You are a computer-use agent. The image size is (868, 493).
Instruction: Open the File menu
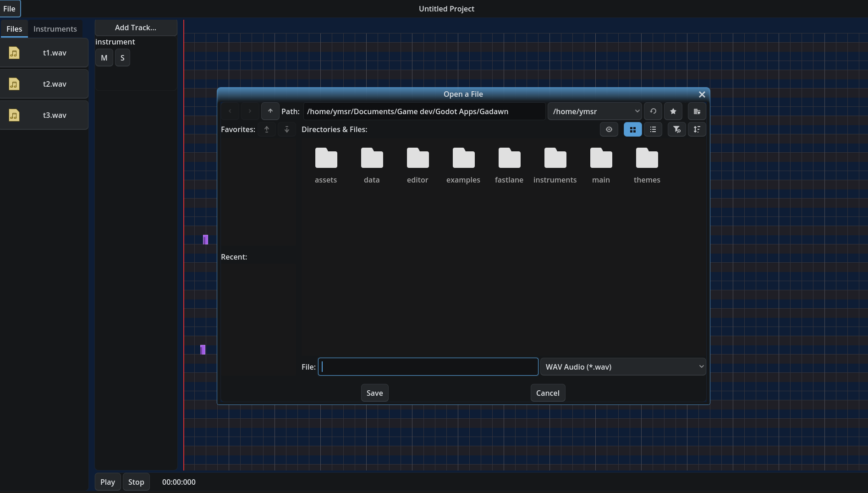[9, 9]
